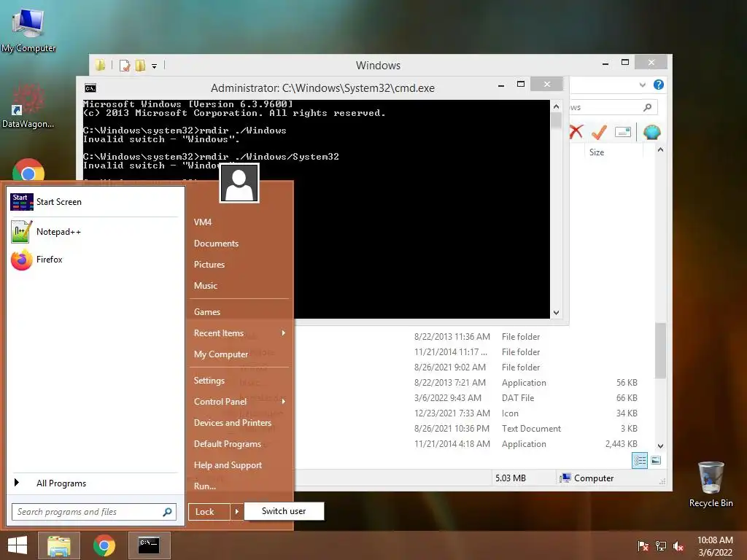Image resolution: width=747 pixels, height=560 pixels.
Task: Click the rename icon in Explorer toolbar
Action: [623, 132]
